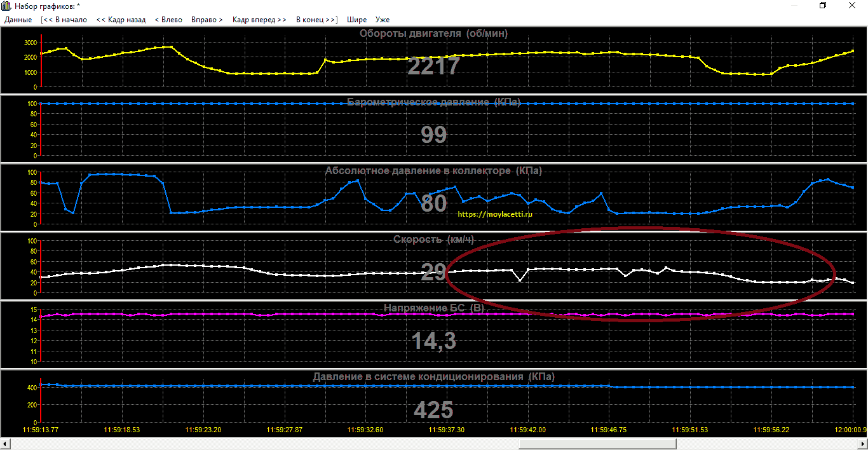This screenshot has height=450, width=868.
Task: Advance using Кадр вперед
Action: pos(259,20)
